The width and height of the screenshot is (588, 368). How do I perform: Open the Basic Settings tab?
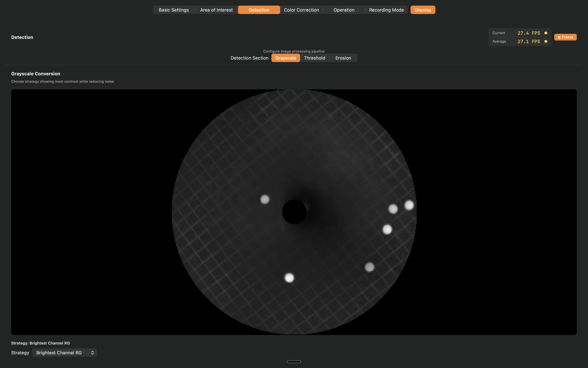click(x=174, y=10)
